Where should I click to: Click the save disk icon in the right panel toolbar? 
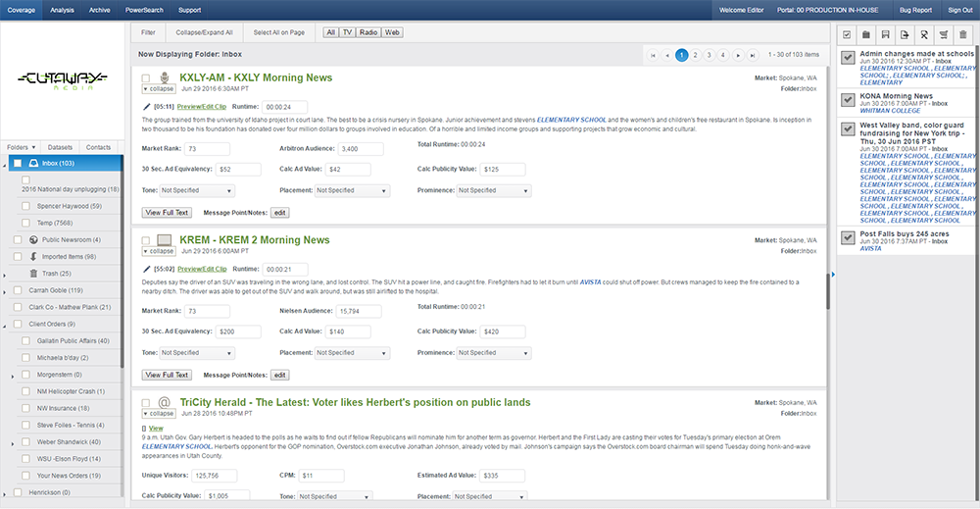tap(886, 34)
